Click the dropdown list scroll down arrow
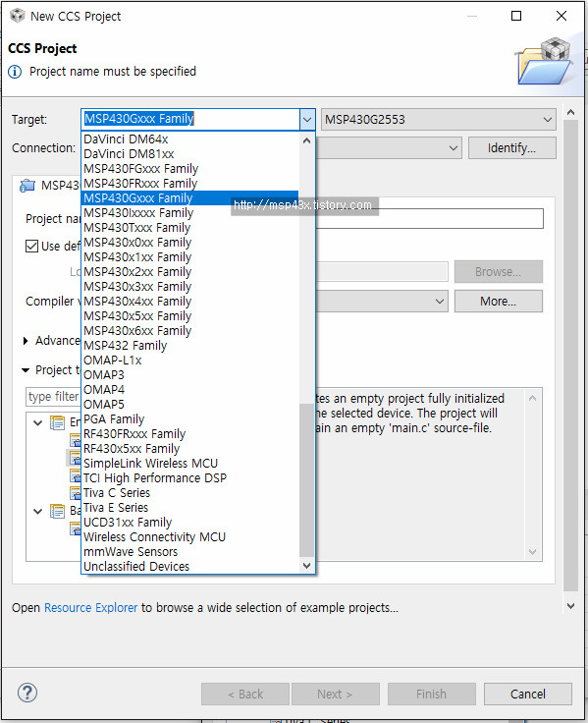The image size is (588, 723). pos(307,565)
